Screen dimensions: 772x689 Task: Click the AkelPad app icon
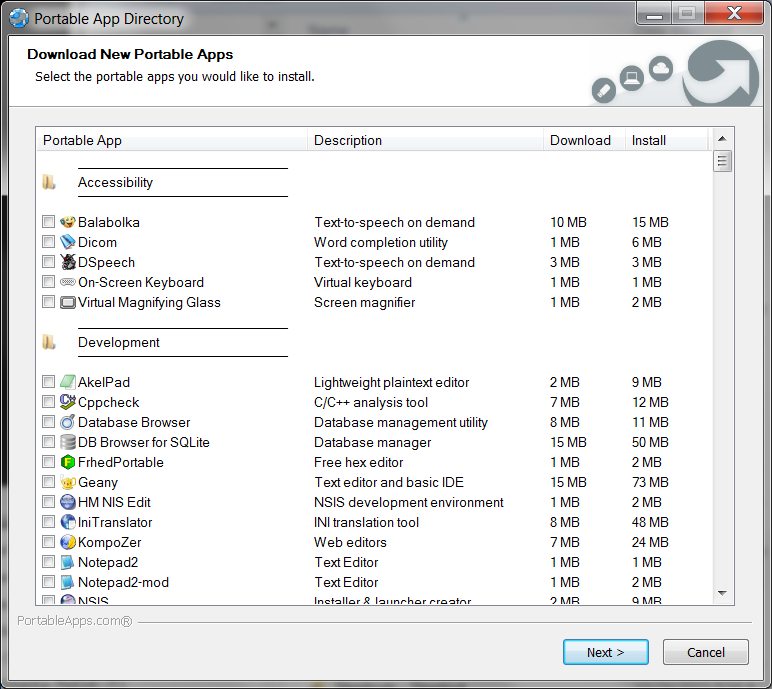[x=67, y=382]
